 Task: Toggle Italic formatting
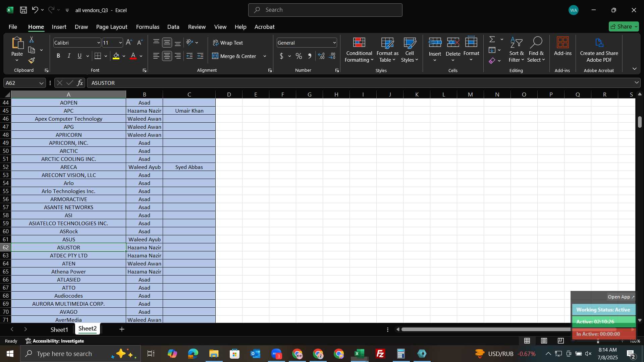tap(69, 56)
